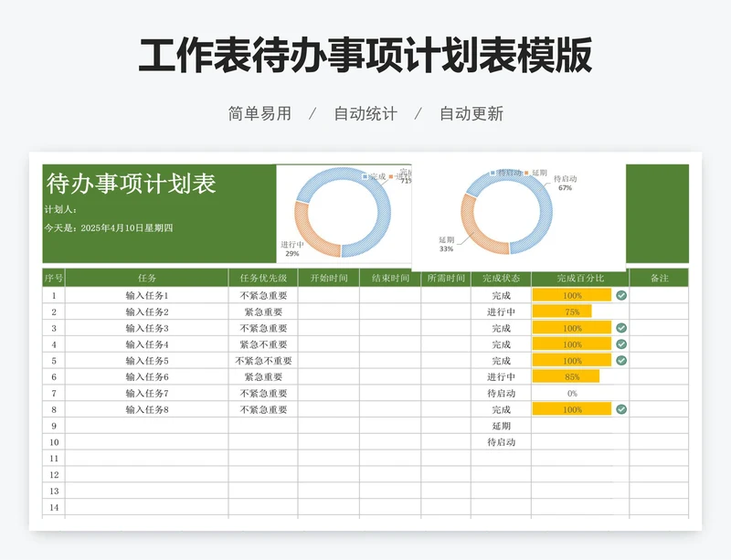Screen dimensions: 731x560
Task: Select the cell 输入任务4
Action: 147,344
